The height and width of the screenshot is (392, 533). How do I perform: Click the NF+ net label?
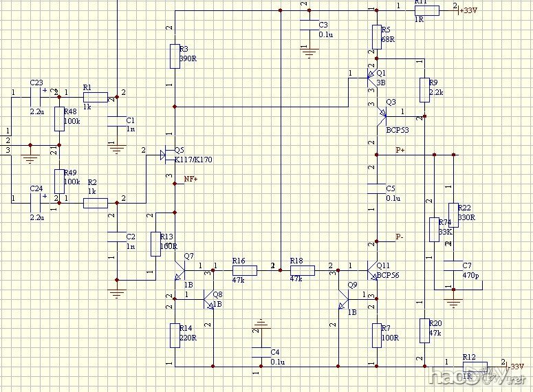[191, 179]
